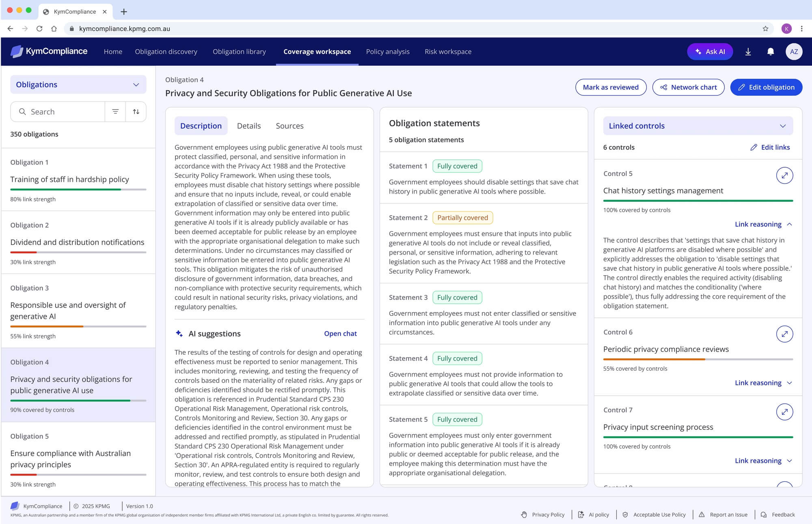Collapse the Linked controls dropdown
The height and width of the screenshot is (524, 812).
tap(698, 126)
